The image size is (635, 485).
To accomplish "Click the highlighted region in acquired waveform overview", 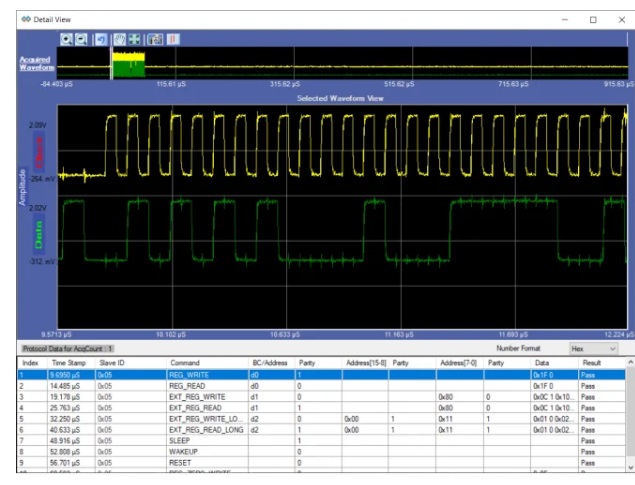I will coord(128,64).
